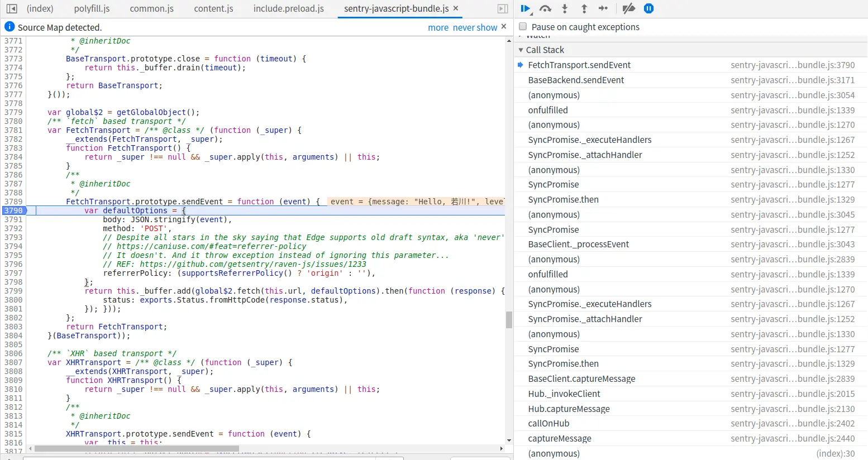Image resolution: width=868 pixels, height=460 pixels.
Task: Click line number 3790 breakpoint gutter
Action: coord(13,210)
